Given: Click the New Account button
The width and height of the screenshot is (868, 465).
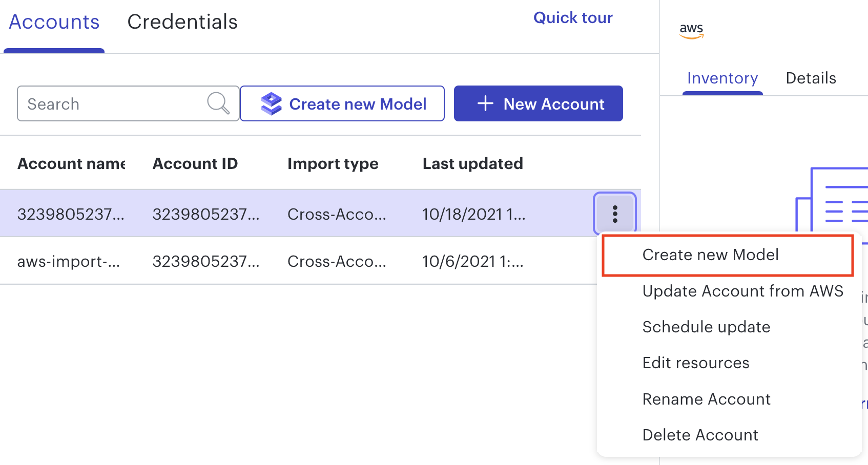Looking at the screenshot, I should tap(538, 103).
